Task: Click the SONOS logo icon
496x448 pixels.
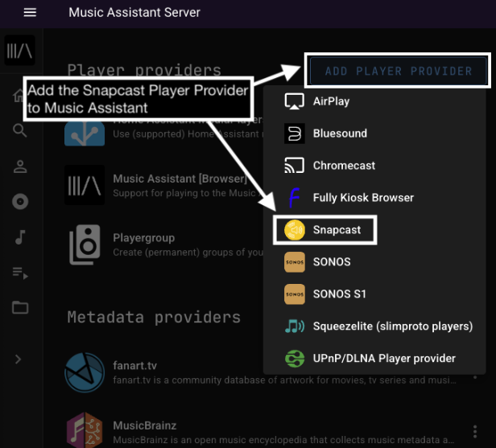Action: pyautogui.click(x=295, y=262)
